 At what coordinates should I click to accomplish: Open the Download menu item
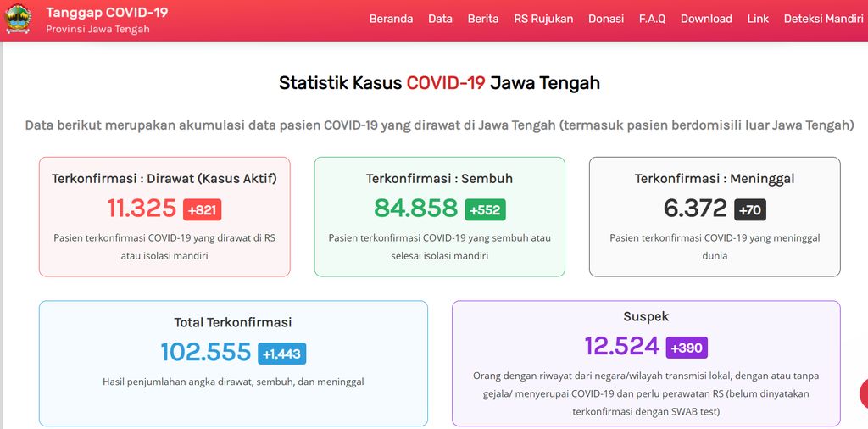click(706, 19)
